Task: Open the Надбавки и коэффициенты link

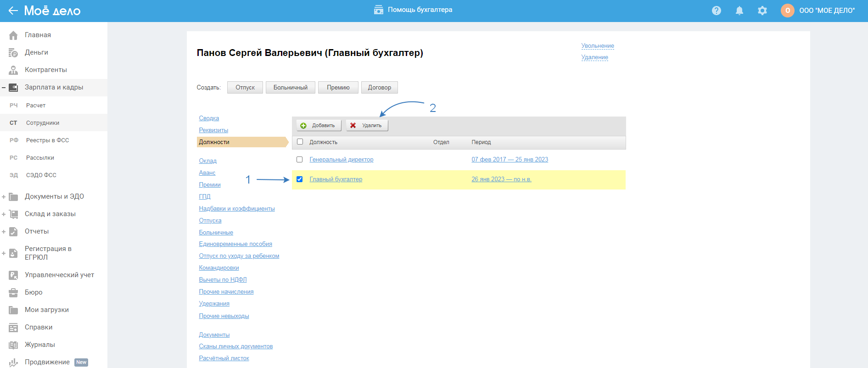Action: tap(237, 209)
